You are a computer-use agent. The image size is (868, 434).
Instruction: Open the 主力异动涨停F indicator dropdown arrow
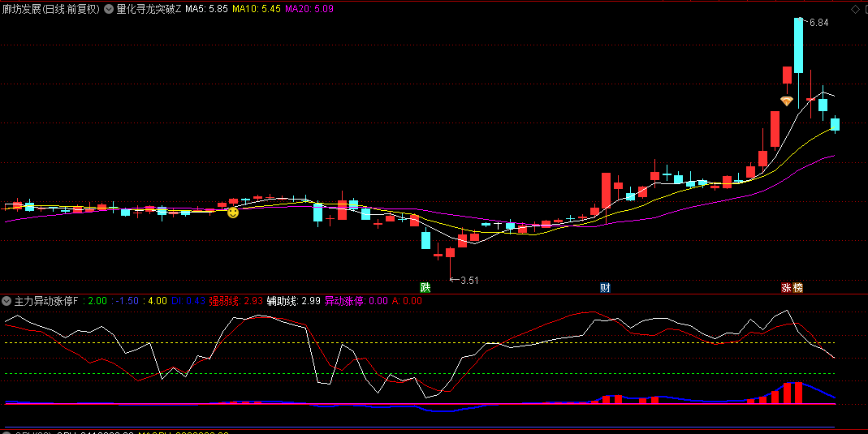6,301
